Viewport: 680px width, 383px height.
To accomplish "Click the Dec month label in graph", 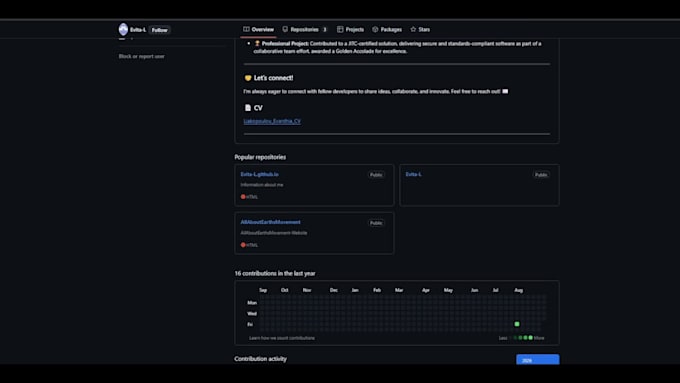I will pos(333,290).
